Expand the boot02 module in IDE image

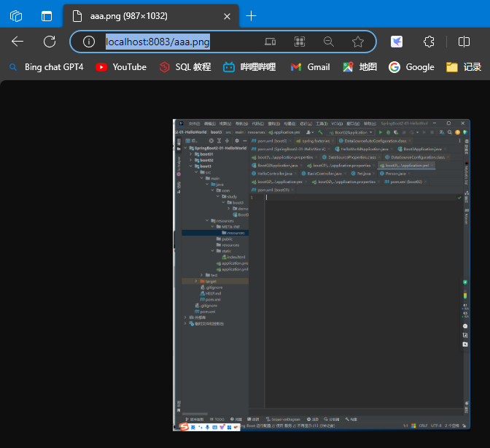pos(190,160)
